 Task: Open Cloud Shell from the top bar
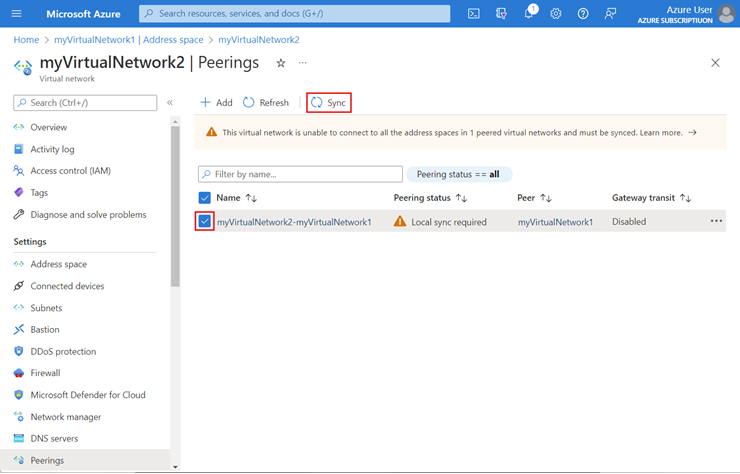point(473,14)
